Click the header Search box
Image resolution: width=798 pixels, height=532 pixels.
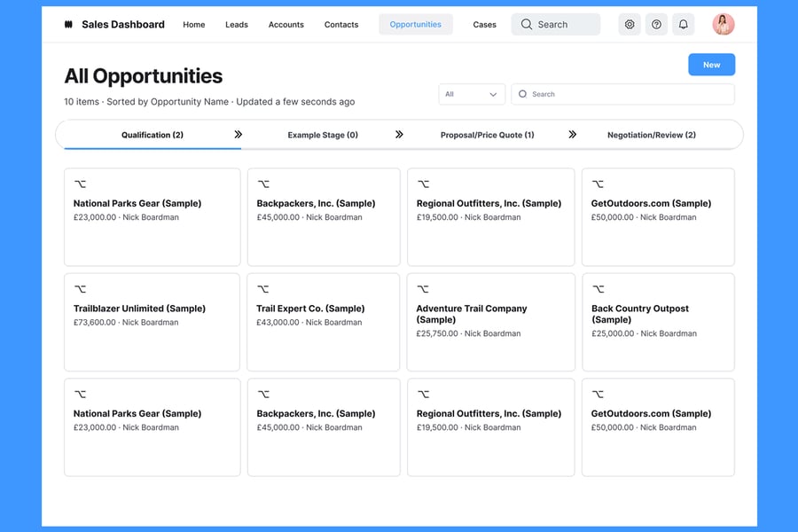click(555, 25)
